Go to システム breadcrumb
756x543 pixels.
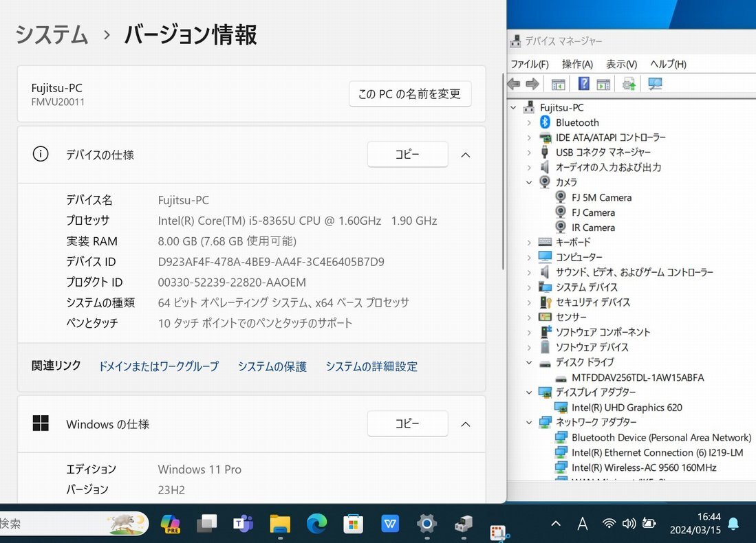pos(52,35)
